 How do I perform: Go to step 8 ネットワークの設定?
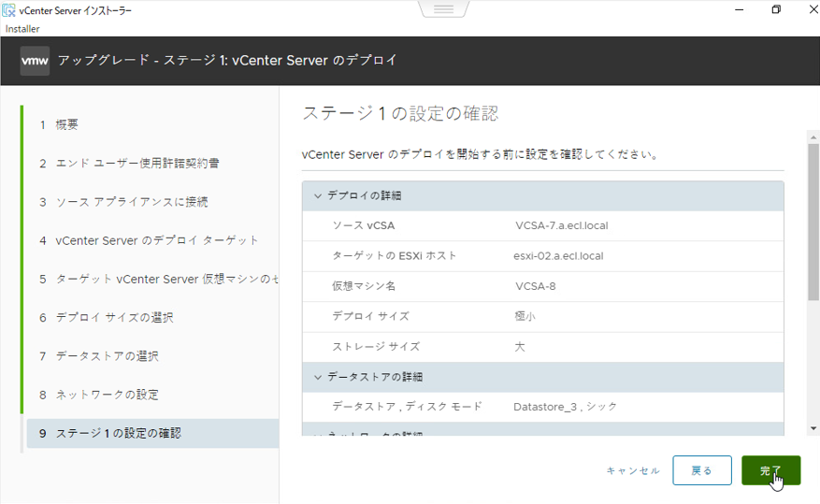(x=107, y=395)
